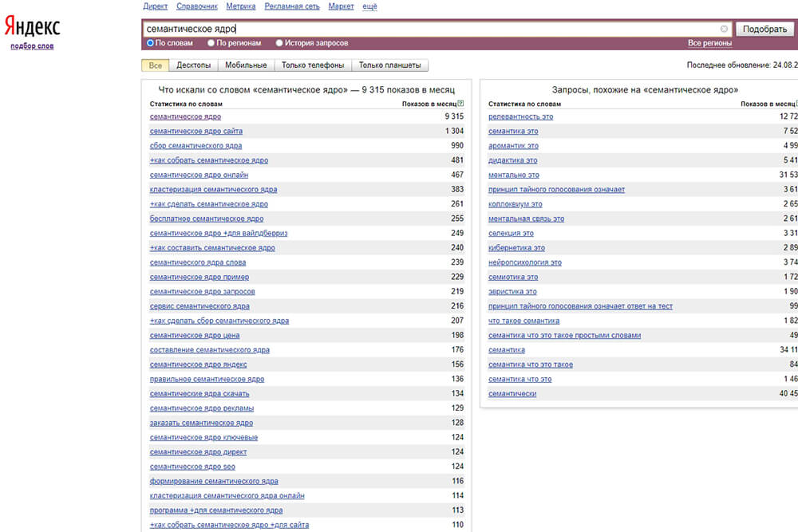Image resolution: width=798 pixels, height=532 pixels.
Task: Select the По регионам radio button
Action: pyautogui.click(x=211, y=43)
